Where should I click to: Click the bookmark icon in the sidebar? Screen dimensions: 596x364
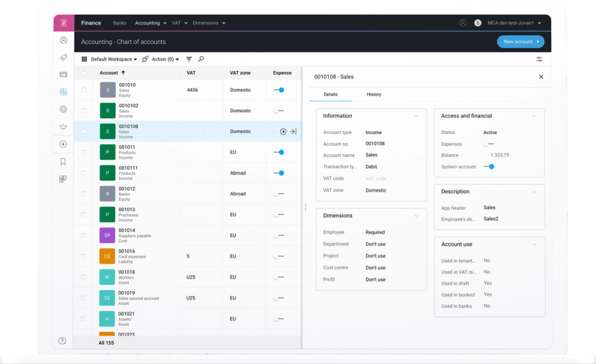[63, 161]
